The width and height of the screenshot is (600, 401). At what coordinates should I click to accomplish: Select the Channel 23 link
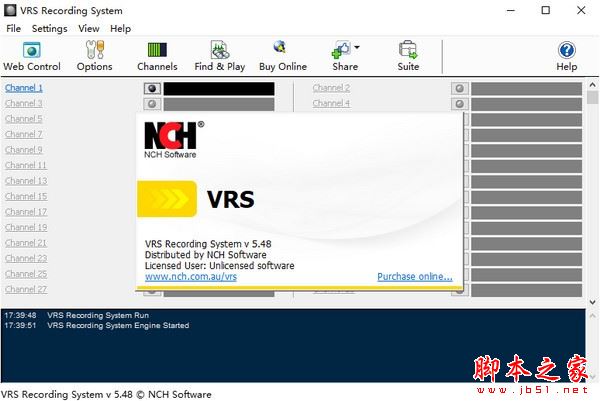click(26, 258)
